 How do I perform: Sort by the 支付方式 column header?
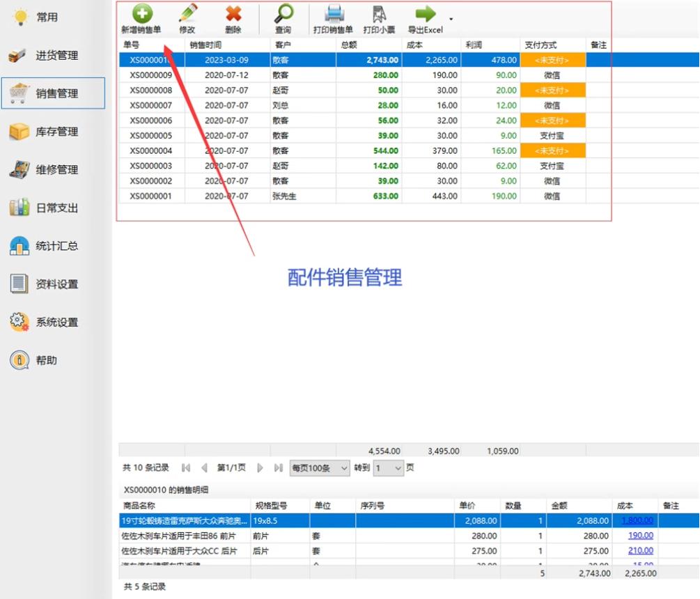[x=552, y=45]
